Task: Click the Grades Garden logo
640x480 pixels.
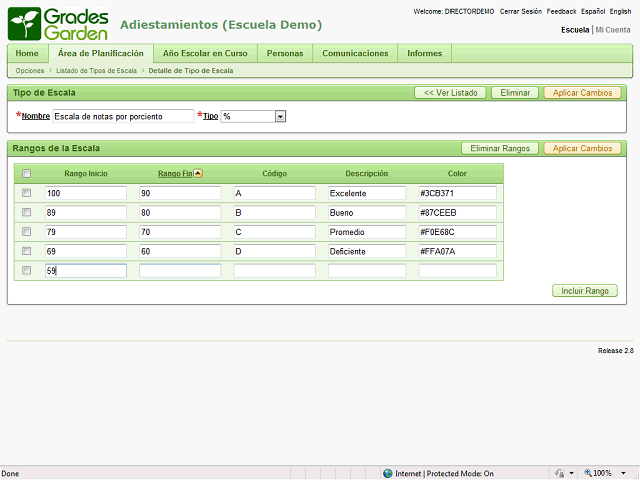Action: 58,24
